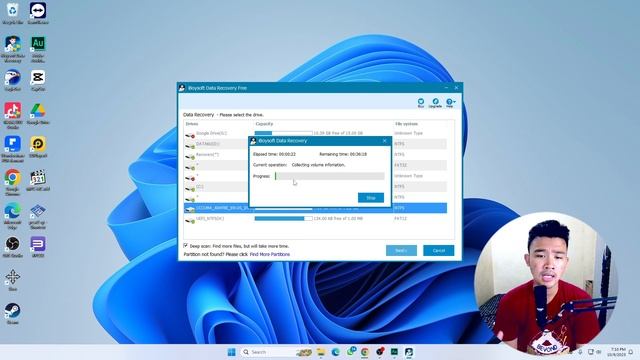Open the purple B app desktop icon
Viewport: 640px width, 360px height.
[x=38, y=247]
